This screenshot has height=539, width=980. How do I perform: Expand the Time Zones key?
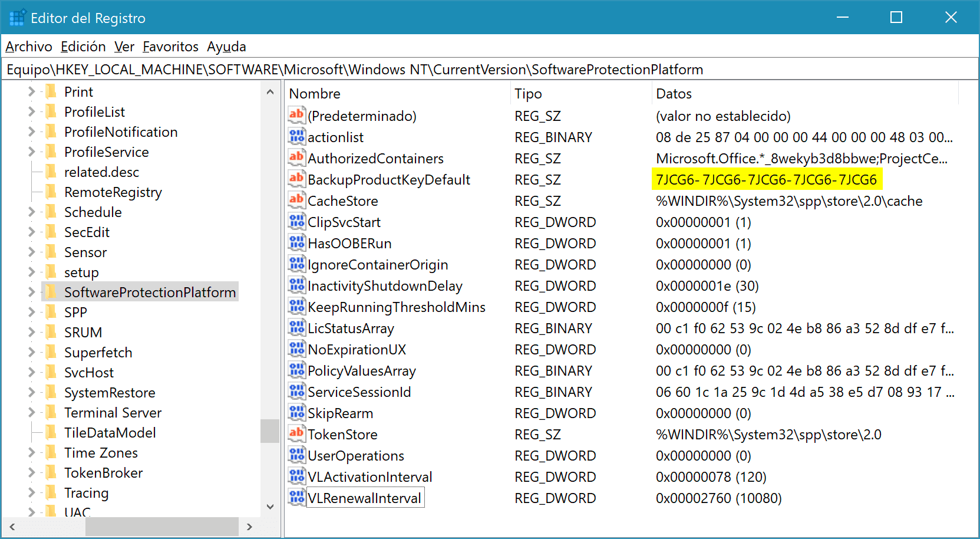[x=32, y=452]
